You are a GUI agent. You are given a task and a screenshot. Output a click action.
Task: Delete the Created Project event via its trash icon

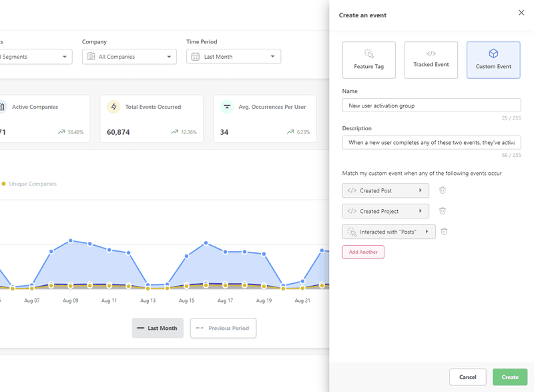[x=442, y=211]
